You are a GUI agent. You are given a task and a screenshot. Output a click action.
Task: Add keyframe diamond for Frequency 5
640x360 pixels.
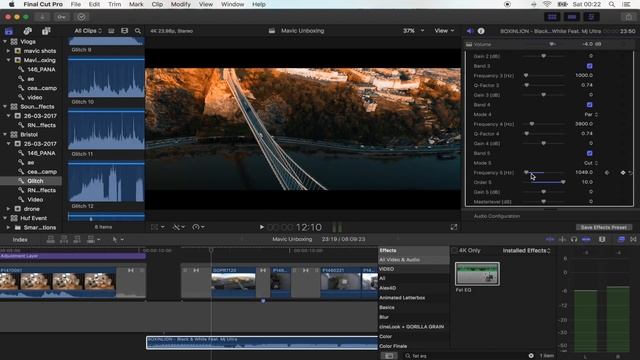click(623, 173)
